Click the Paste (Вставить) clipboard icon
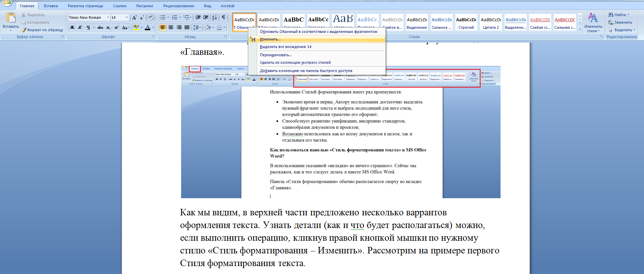 click(x=11, y=17)
